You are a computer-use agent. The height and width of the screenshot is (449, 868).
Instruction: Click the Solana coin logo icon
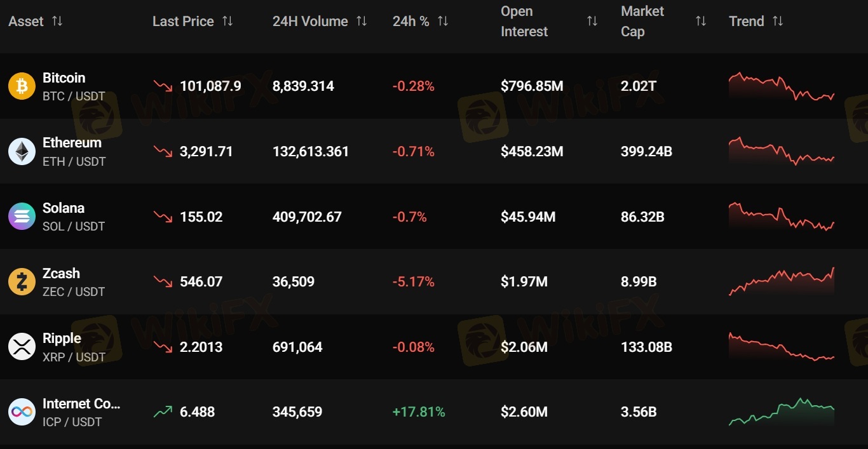[22, 217]
